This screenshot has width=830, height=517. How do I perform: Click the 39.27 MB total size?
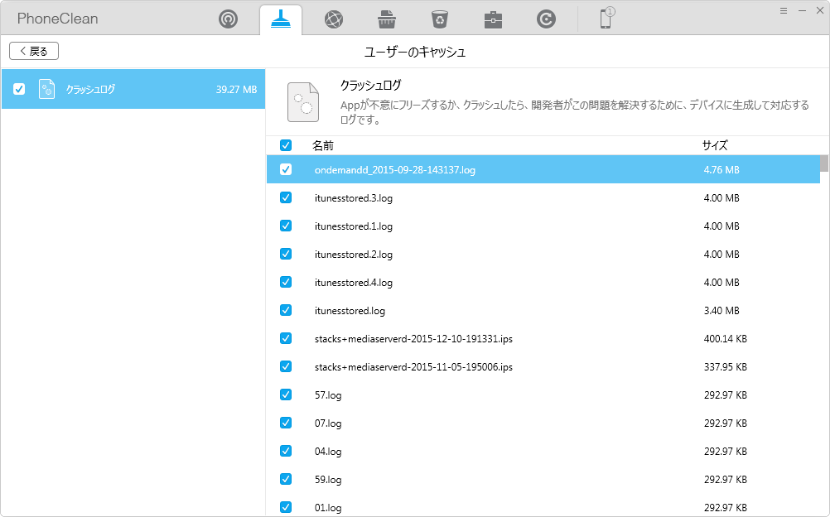click(x=236, y=89)
